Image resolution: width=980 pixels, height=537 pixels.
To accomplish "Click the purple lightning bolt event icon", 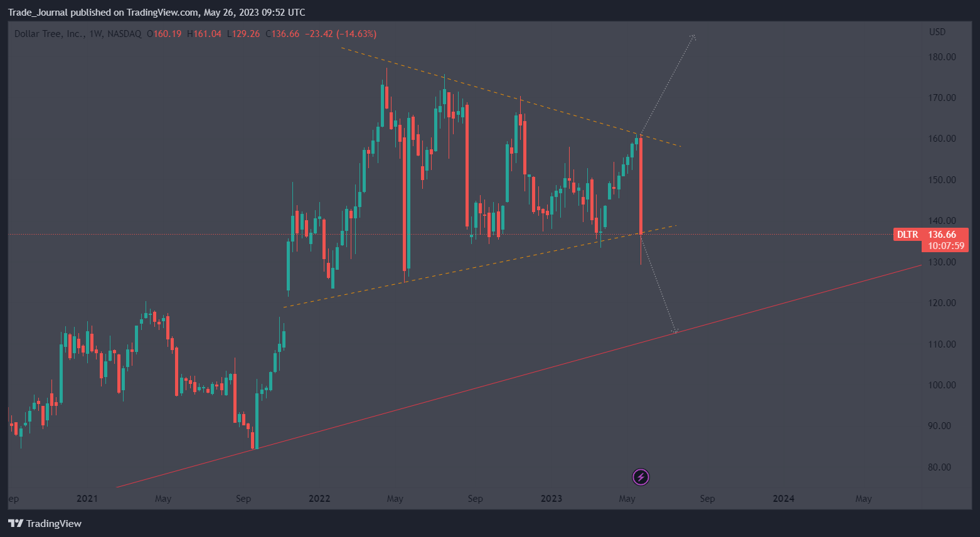I will 641,477.
